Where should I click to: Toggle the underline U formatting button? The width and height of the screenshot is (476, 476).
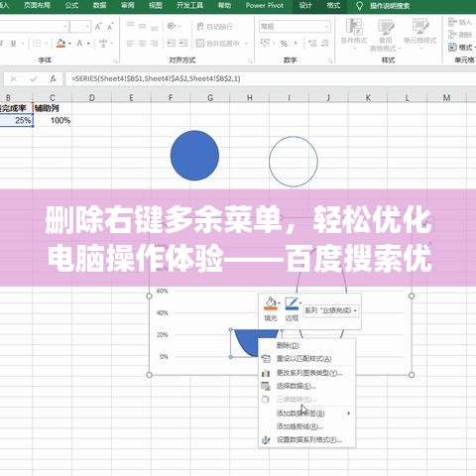(x=13, y=44)
